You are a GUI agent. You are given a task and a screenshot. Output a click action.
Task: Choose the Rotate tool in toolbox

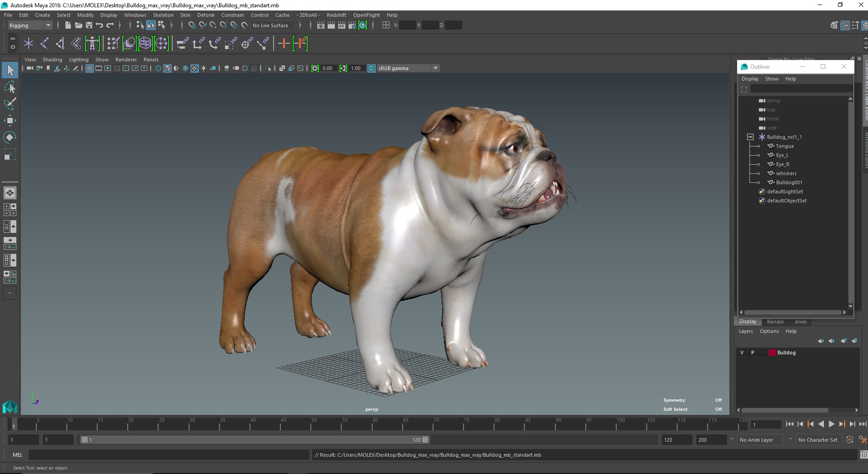(10, 137)
